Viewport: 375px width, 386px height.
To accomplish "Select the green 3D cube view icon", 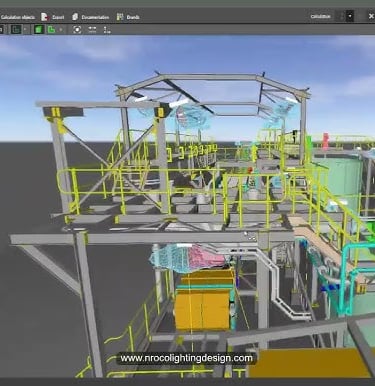I will [39, 30].
